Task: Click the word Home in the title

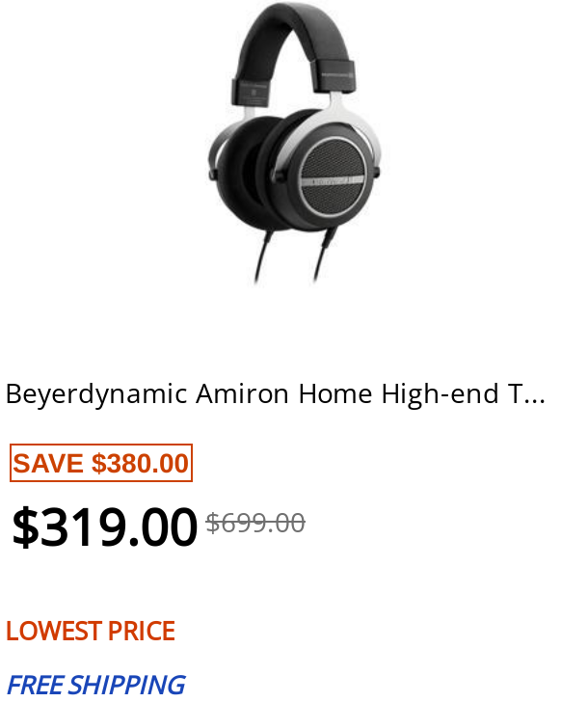Action: point(335,394)
